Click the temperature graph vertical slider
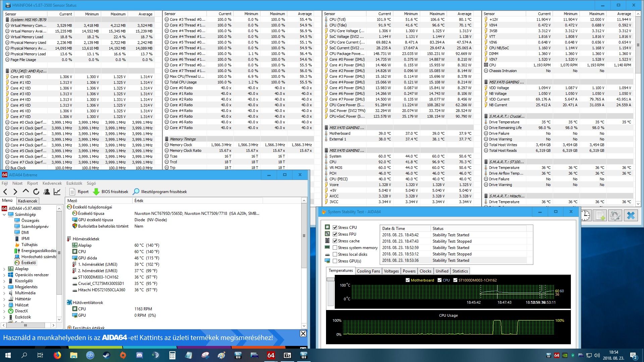The image size is (644, 362). point(330,279)
